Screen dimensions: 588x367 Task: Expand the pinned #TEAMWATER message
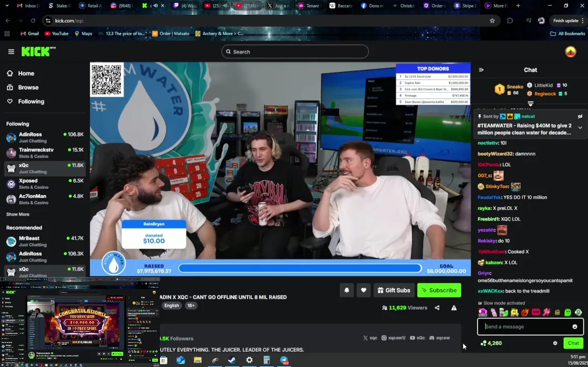pos(580,127)
